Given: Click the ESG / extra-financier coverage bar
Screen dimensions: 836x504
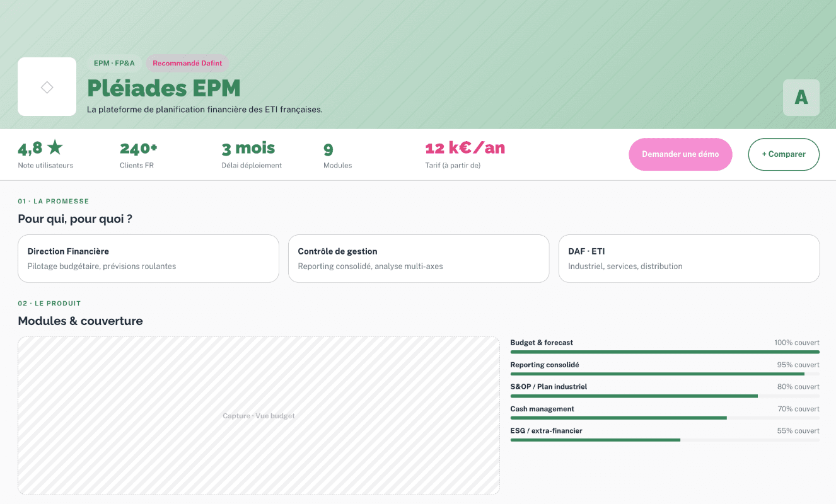Looking at the screenshot, I should point(665,440).
